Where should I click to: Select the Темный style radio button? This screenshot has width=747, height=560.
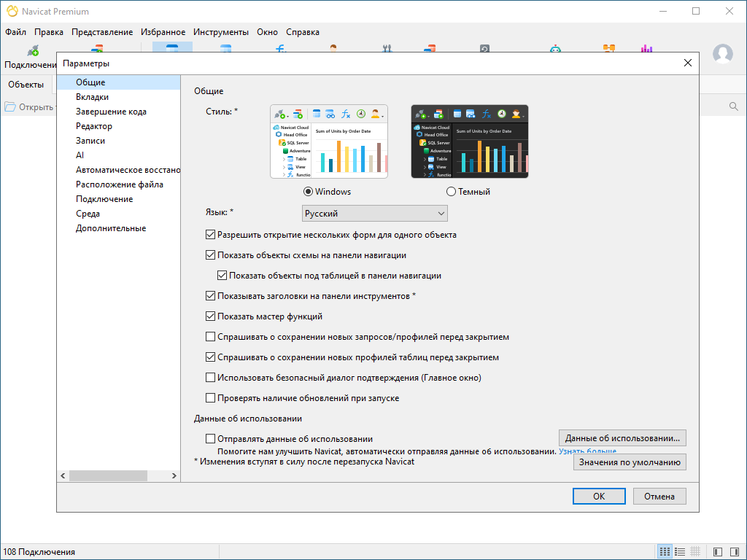coord(452,192)
